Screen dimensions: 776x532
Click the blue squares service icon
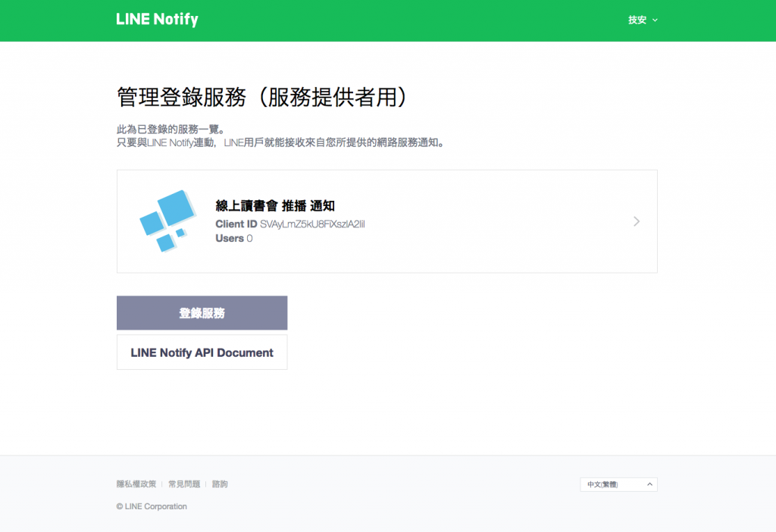[x=167, y=221]
